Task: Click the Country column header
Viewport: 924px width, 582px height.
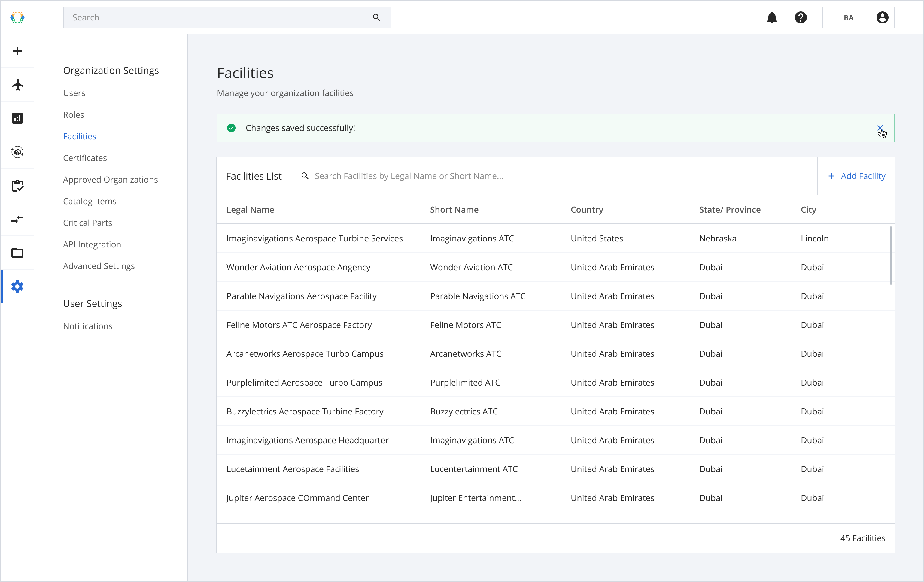Action: coord(587,210)
